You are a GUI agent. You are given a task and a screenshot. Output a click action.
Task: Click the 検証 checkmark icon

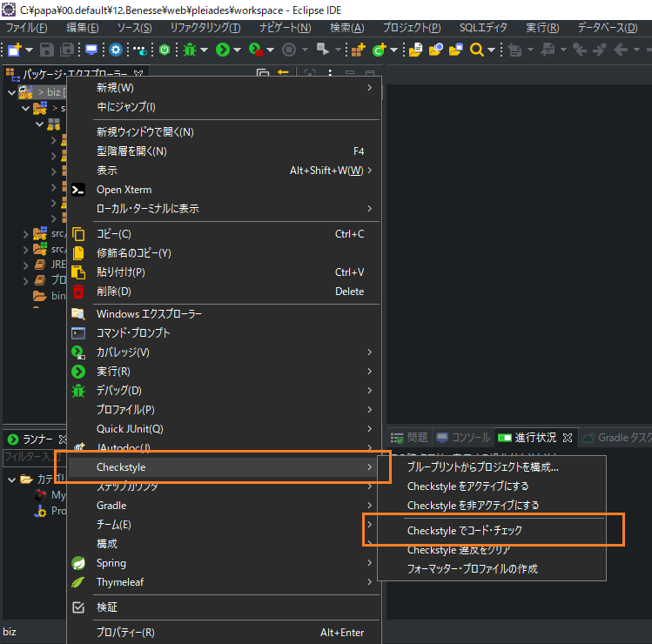78,607
